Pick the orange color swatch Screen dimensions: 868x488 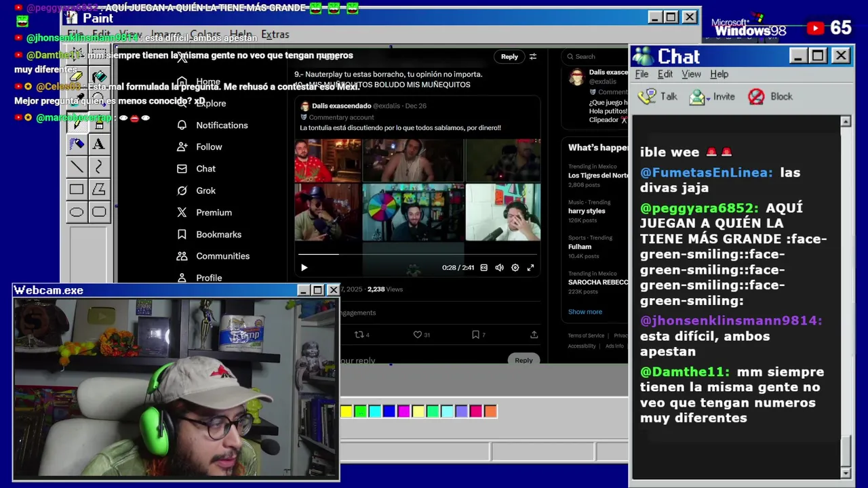[x=490, y=411]
